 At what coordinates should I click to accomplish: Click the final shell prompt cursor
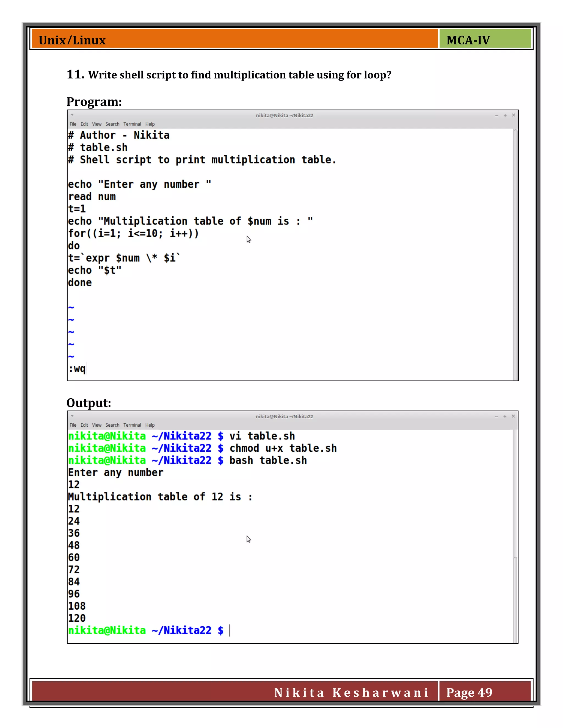(230, 630)
